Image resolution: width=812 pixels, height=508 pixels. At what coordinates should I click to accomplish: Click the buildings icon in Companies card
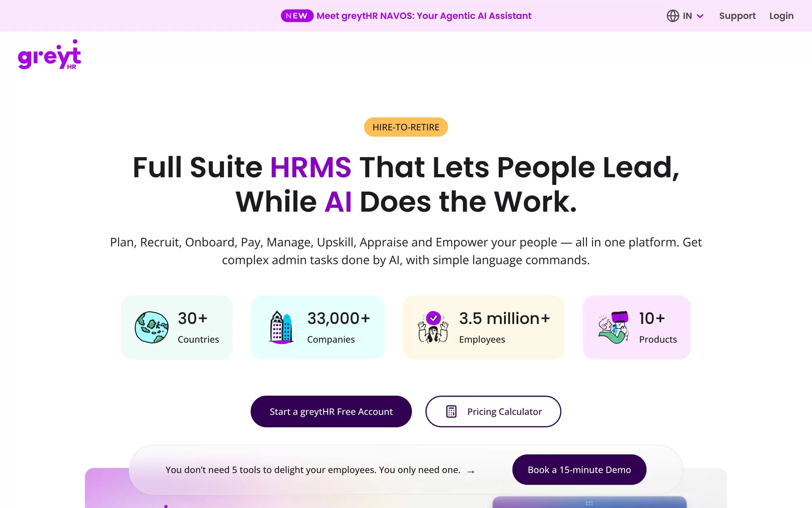(281, 327)
